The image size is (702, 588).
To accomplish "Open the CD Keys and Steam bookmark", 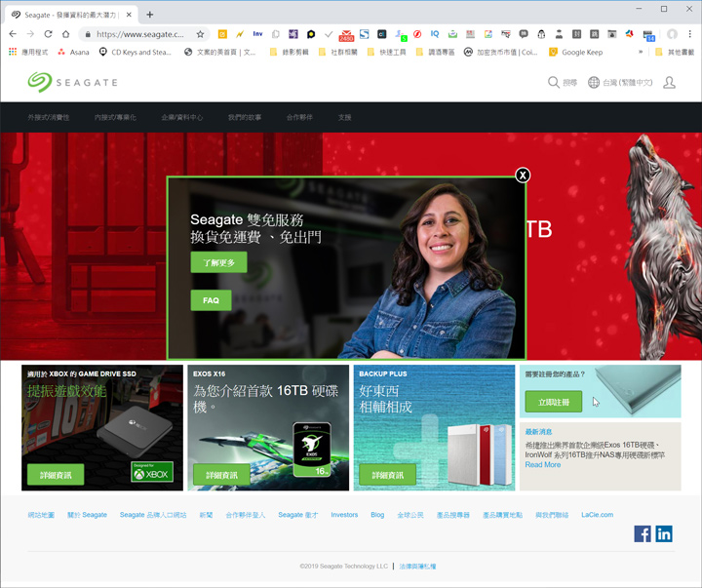I will 136,52.
